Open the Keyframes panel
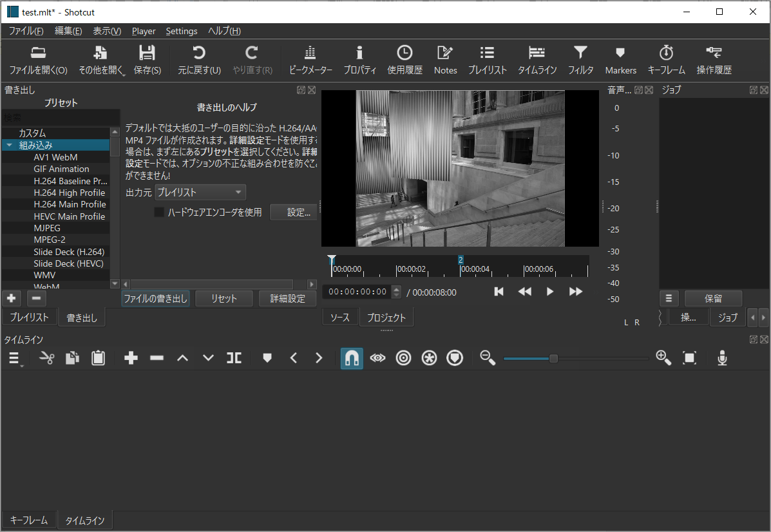 (x=666, y=60)
